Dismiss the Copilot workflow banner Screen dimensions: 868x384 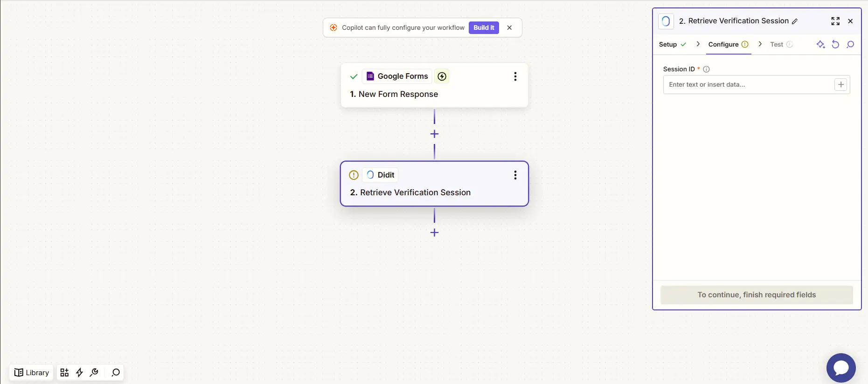pyautogui.click(x=509, y=27)
